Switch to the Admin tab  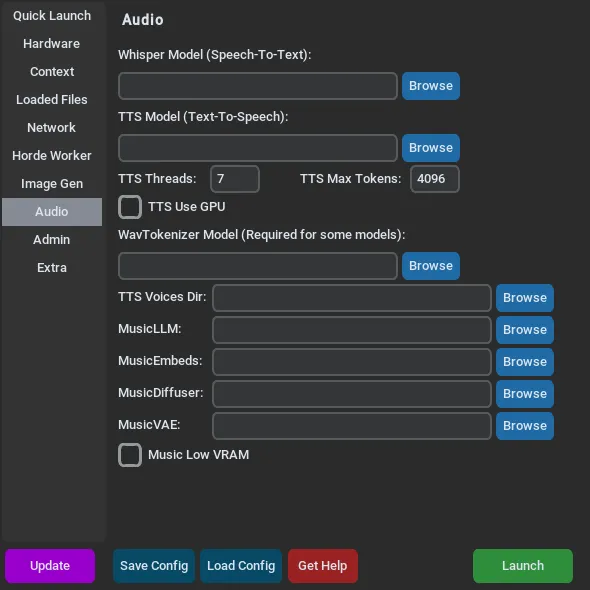pos(52,240)
